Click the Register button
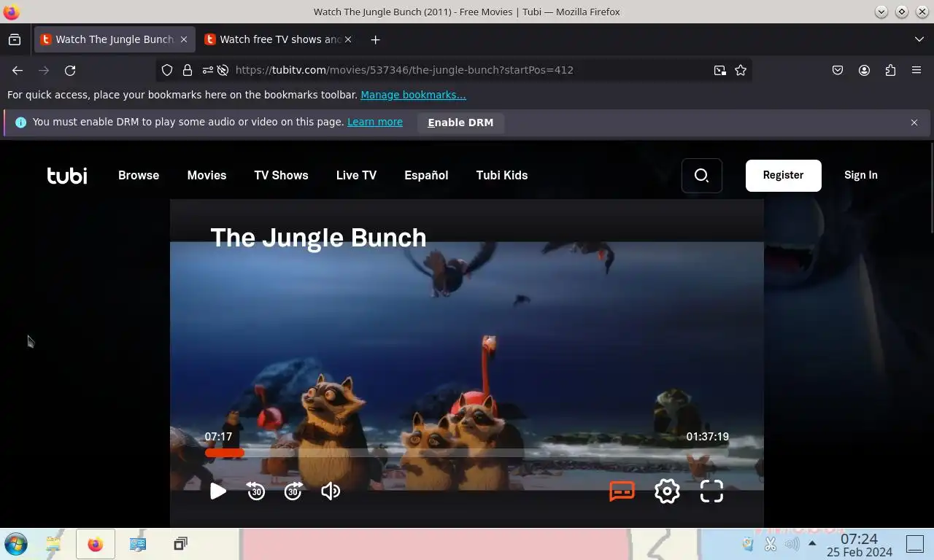This screenshot has height=560, width=934. (784, 176)
